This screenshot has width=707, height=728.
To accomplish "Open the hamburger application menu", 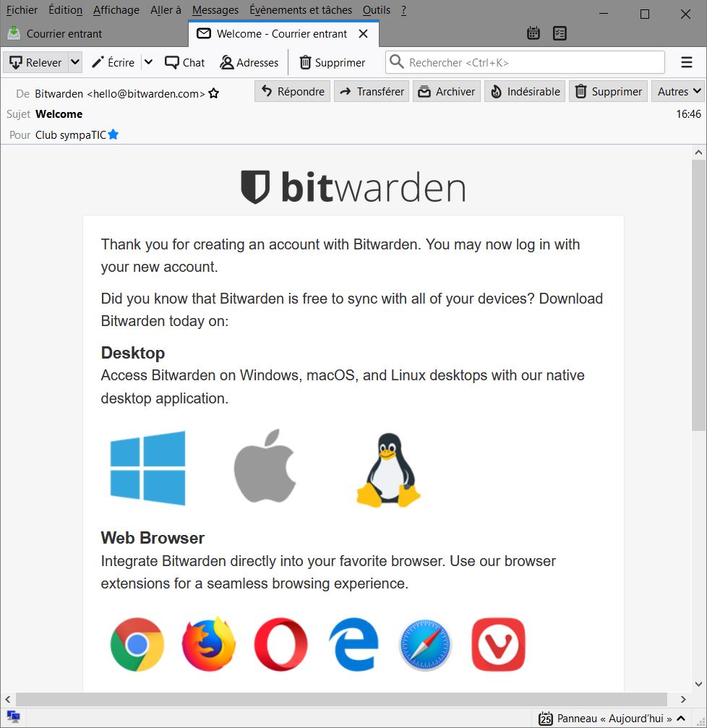I will click(687, 63).
